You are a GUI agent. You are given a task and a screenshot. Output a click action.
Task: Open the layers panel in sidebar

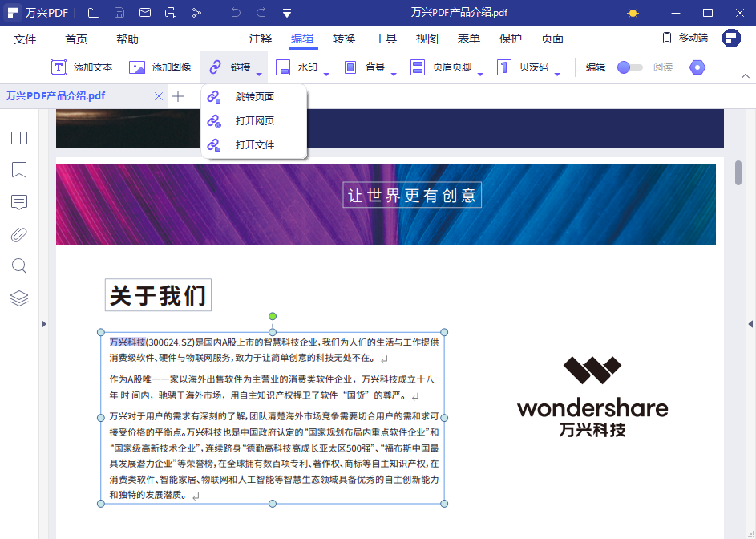pos(19,298)
